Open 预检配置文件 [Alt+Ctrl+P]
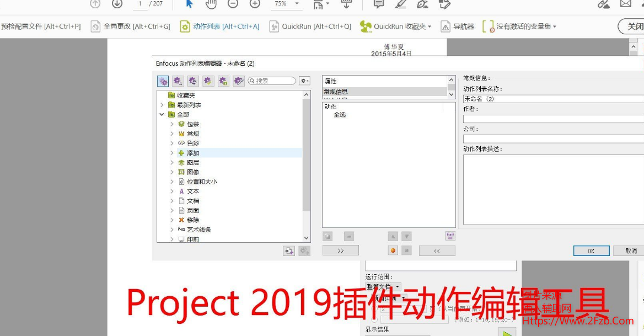Screen dimensions: 644x336 pyautogui.click(x=41, y=26)
